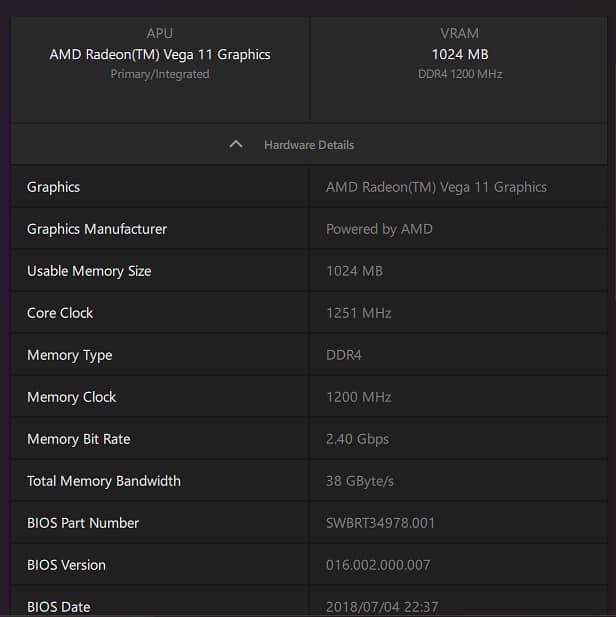Click the 'BIOS Part Number' label

[x=83, y=523]
